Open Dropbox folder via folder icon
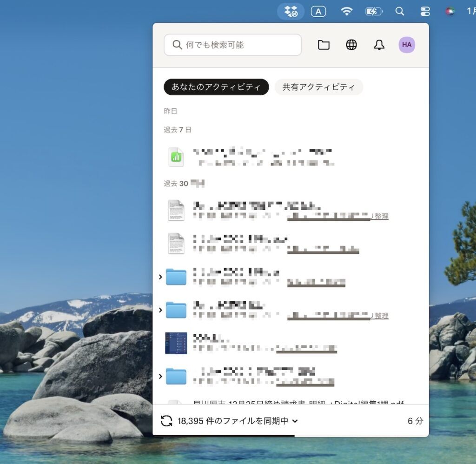This screenshot has height=464, width=476. pyautogui.click(x=324, y=45)
